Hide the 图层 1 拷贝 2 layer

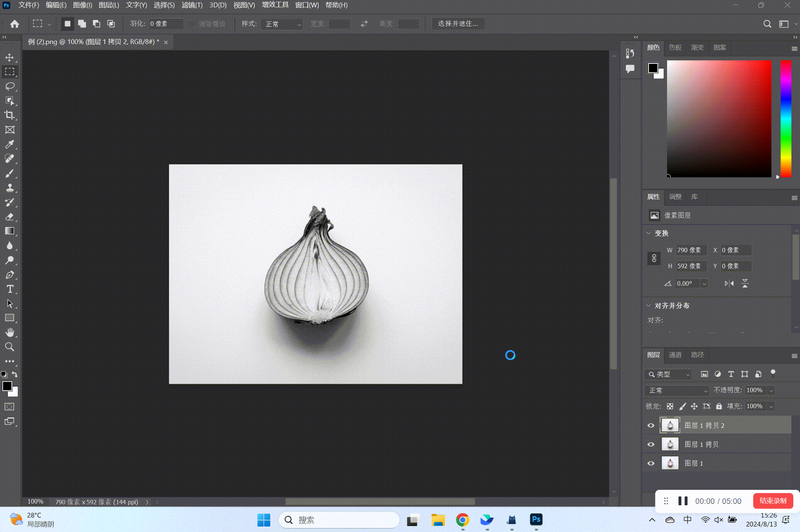(x=651, y=426)
